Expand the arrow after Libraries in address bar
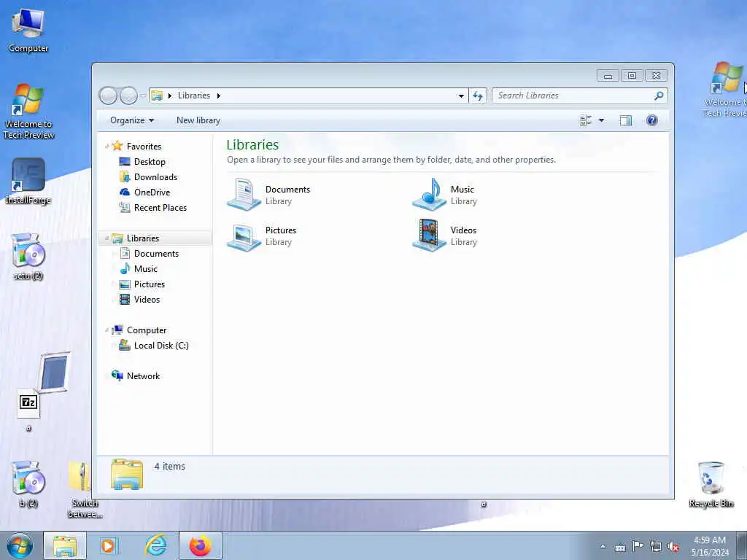Viewport: 747px width, 560px height. (219, 96)
